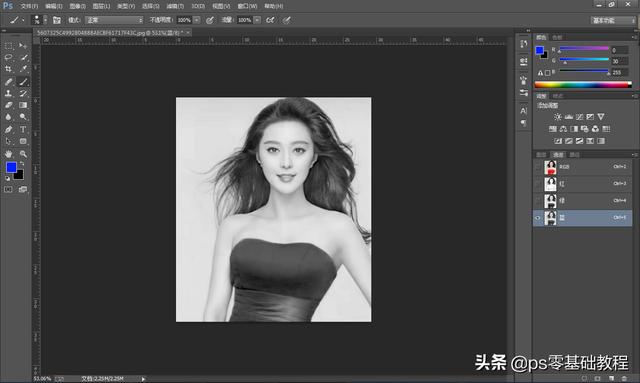The height and width of the screenshot is (383, 640).
Task: Open the Layer (L) menu
Action: pyautogui.click(x=101, y=6)
